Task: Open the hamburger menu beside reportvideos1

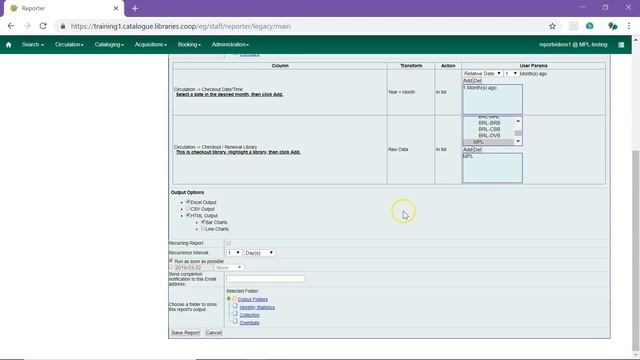Action: point(621,45)
